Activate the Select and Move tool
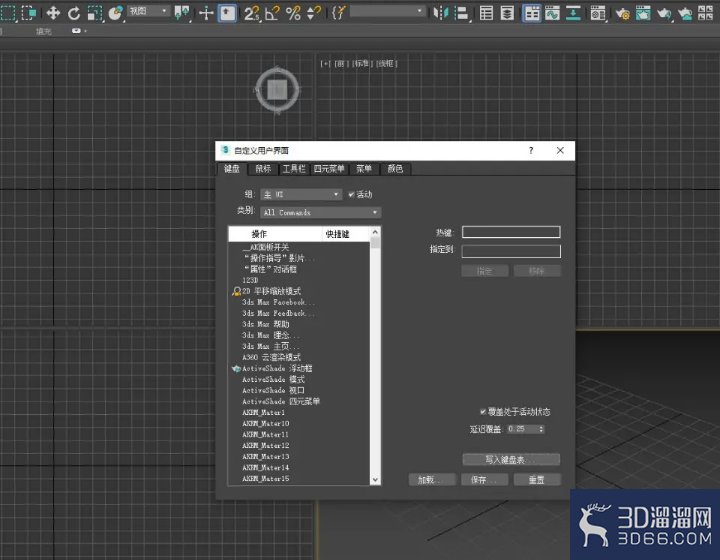This screenshot has height=560, width=720. (x=53, y=13)
